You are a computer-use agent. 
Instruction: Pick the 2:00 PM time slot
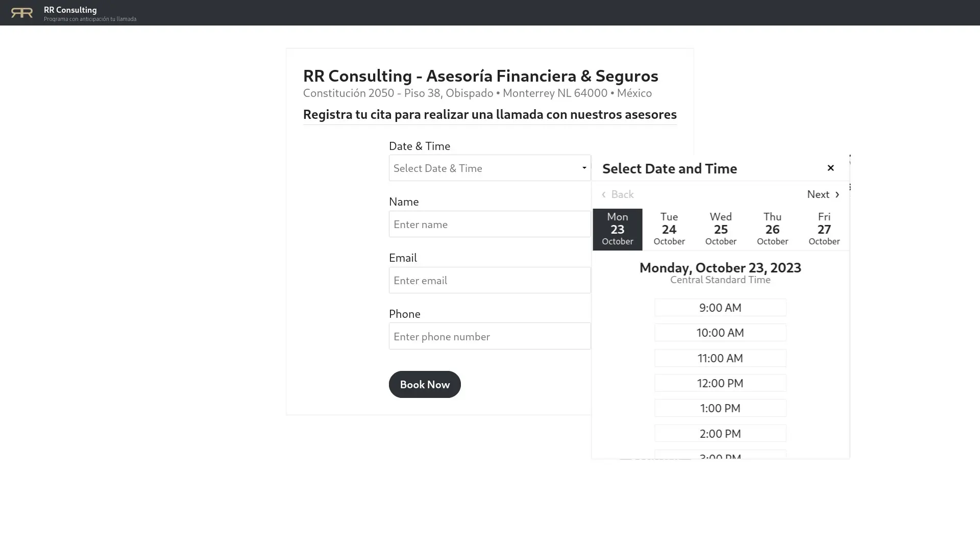720,434
